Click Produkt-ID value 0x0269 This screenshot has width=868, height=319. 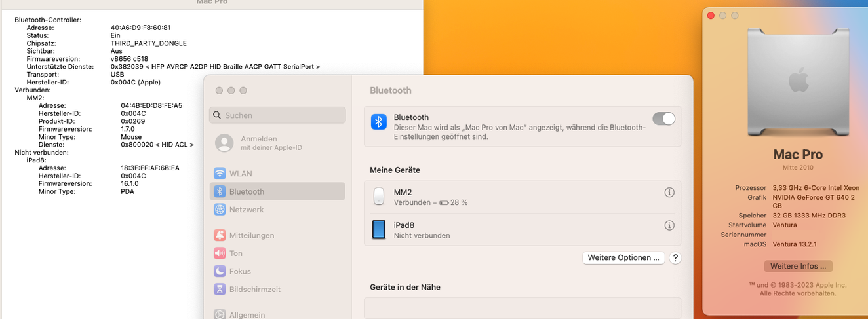(x=133, y=121)
